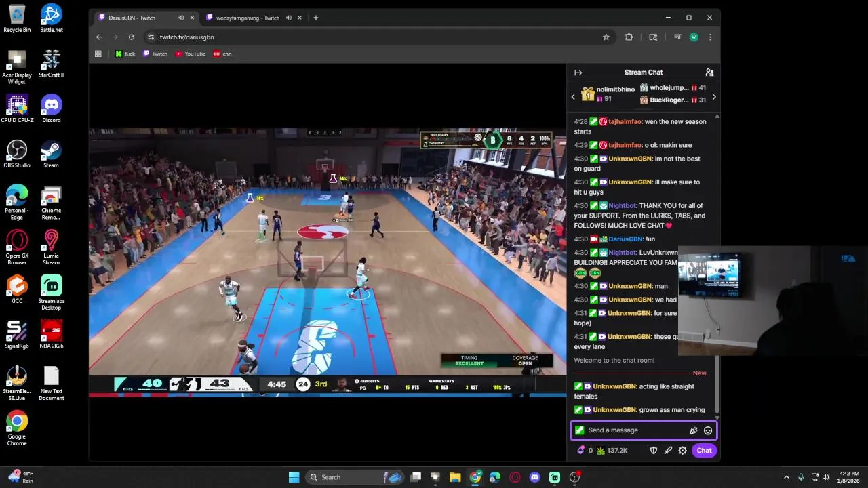Show previous gift leaderboard entries
This screenshot has width=868, height=488.
point(573,97)
